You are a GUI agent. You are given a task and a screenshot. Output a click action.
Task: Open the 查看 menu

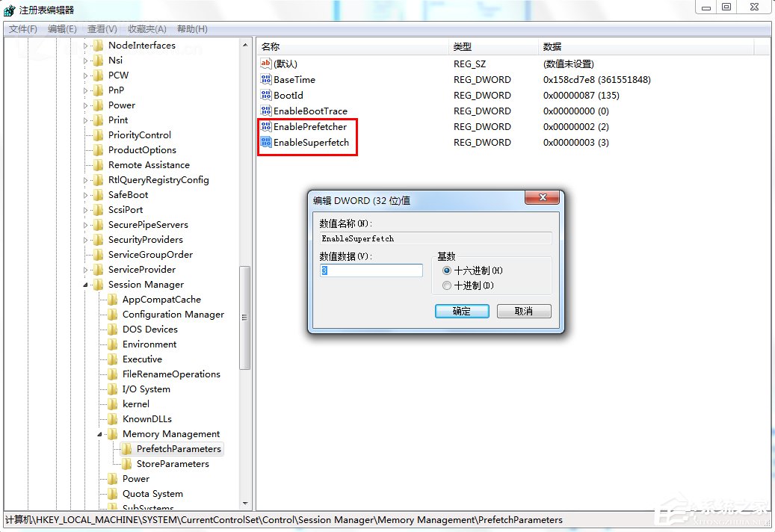102,28
